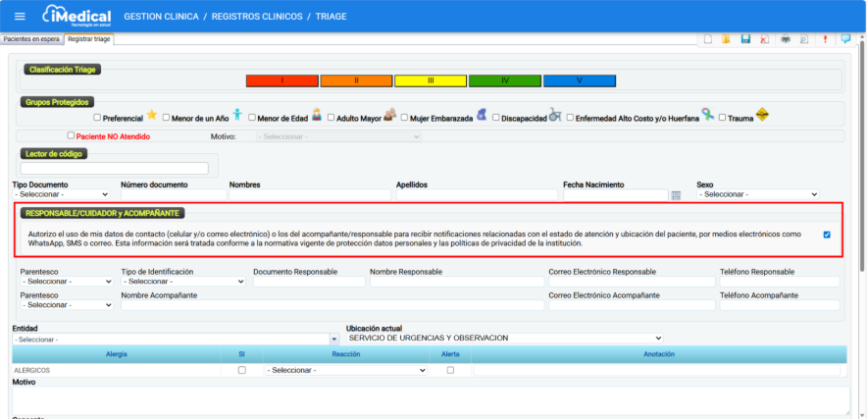
Task: Click the Número documento input field
Action: pyautogui.click(x=173, y=195)
